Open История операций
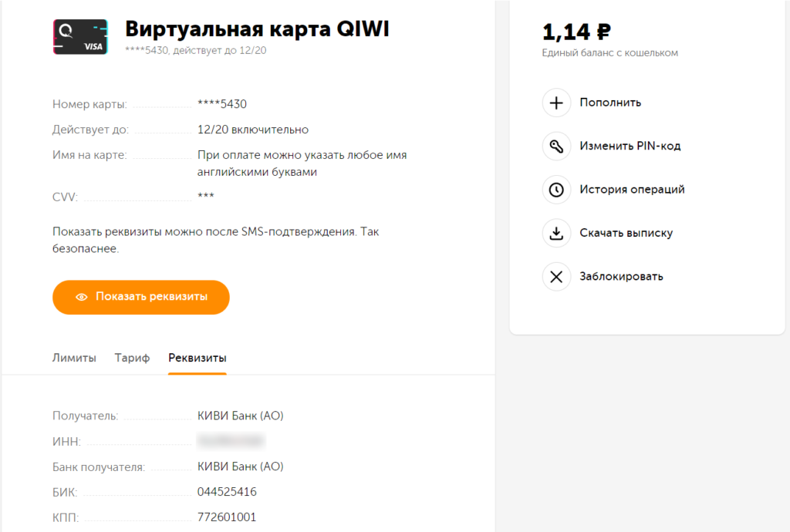790x532 pixels. point(632,190)
